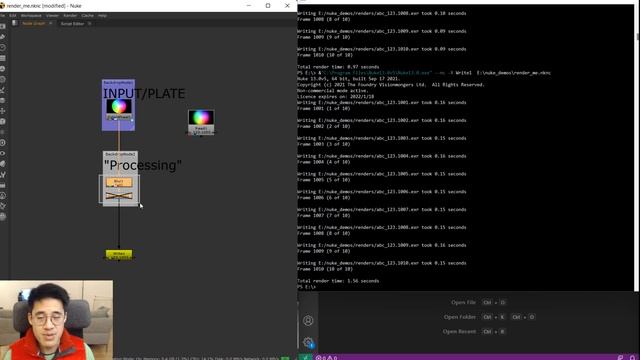This screenshot has height=360, width=640.
Task: Click the green remote indicator in VS Code status bar
Action: tap(305, 357)
